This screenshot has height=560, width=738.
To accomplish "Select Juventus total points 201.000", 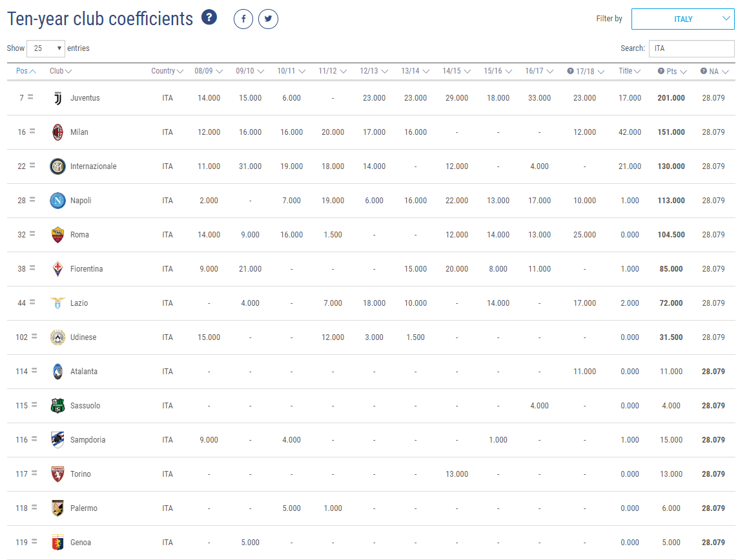I will point(671,98).
